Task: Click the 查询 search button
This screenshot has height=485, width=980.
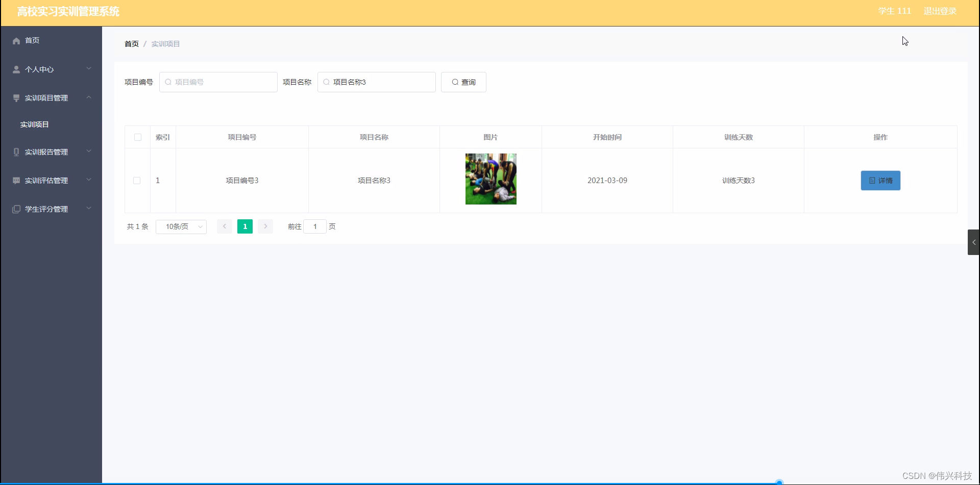Action: (463, 82)
